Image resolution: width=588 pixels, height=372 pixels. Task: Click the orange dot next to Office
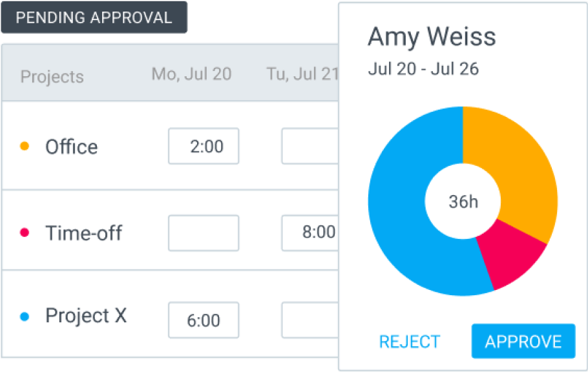pyautogui.click(x=26, y=147)
